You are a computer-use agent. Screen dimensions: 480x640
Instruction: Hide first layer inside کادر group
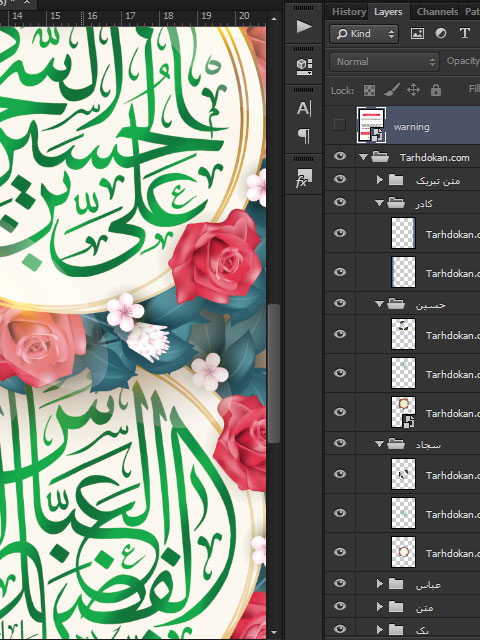[x=340, y=233]
